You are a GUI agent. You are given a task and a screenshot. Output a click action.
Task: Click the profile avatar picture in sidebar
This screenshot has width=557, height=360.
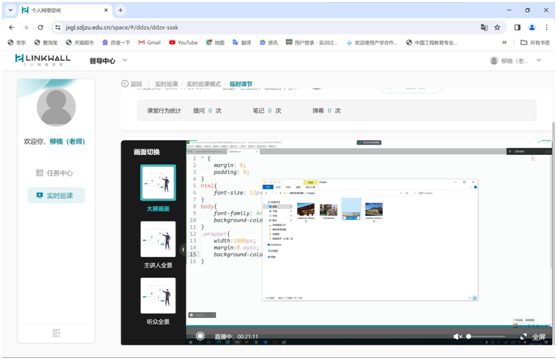tap(56, 107)
